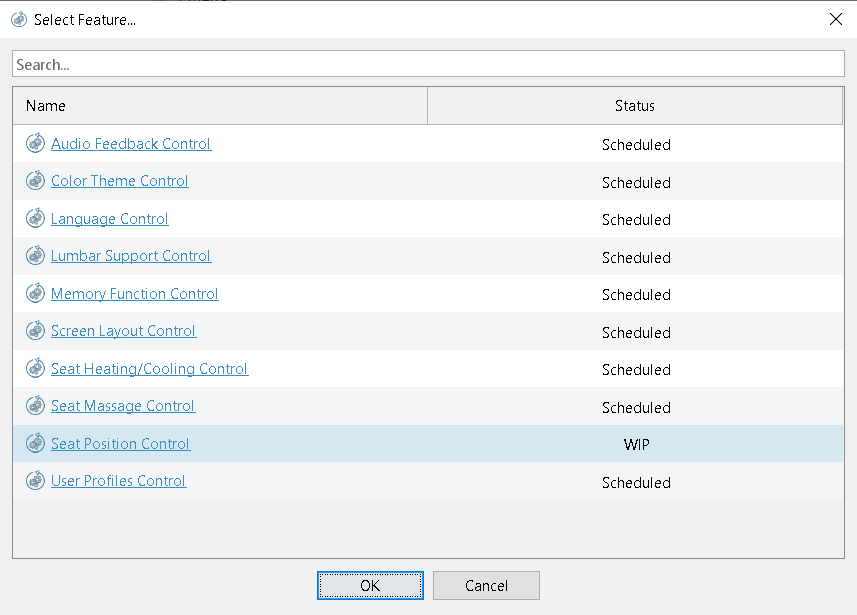
Task: Open the Language Control feature link
Action: click(110, 219)
